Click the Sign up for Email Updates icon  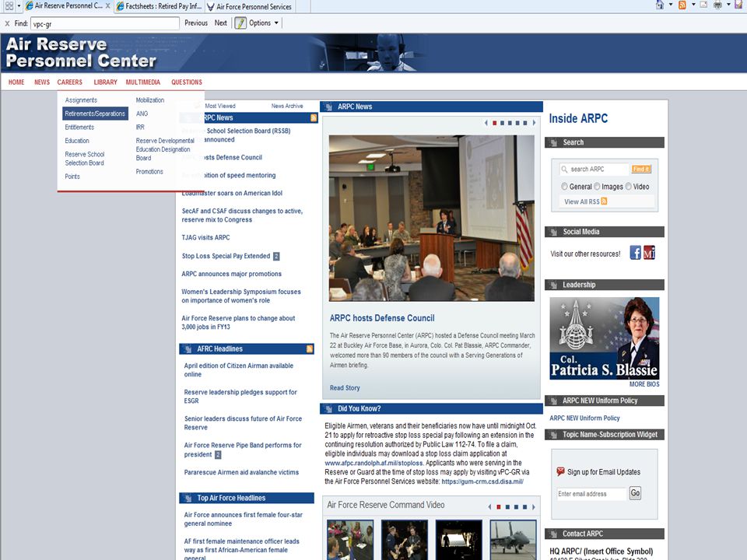(561, 471)
